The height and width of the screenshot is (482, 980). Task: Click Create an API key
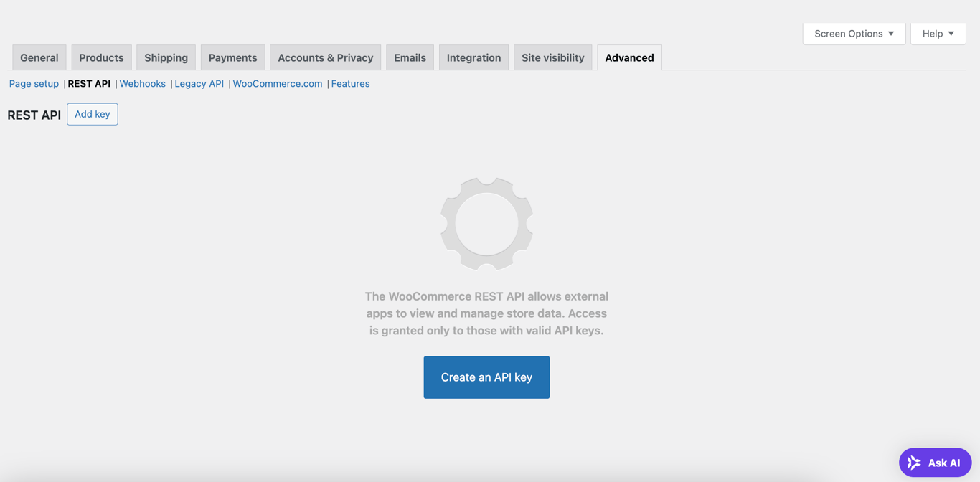point(486,377)
